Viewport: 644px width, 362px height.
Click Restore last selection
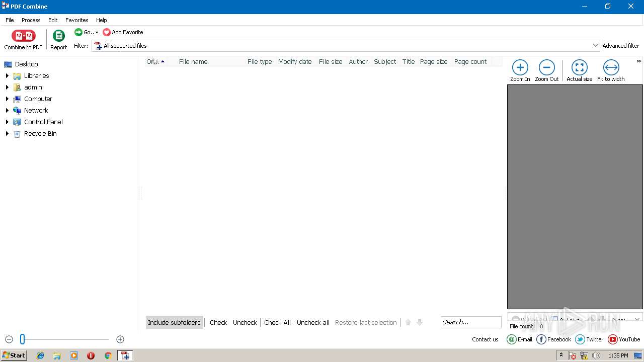coord(366,322)
